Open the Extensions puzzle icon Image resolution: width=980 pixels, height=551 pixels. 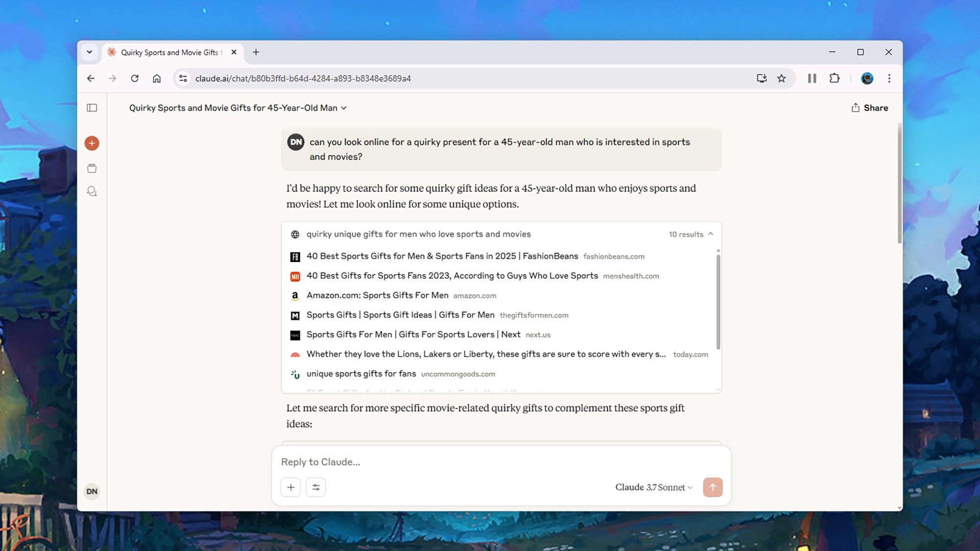coord(834,78)
